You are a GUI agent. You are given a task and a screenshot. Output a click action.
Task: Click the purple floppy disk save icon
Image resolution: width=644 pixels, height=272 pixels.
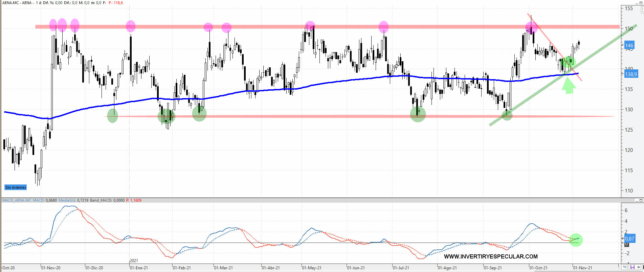pos(632,267)
